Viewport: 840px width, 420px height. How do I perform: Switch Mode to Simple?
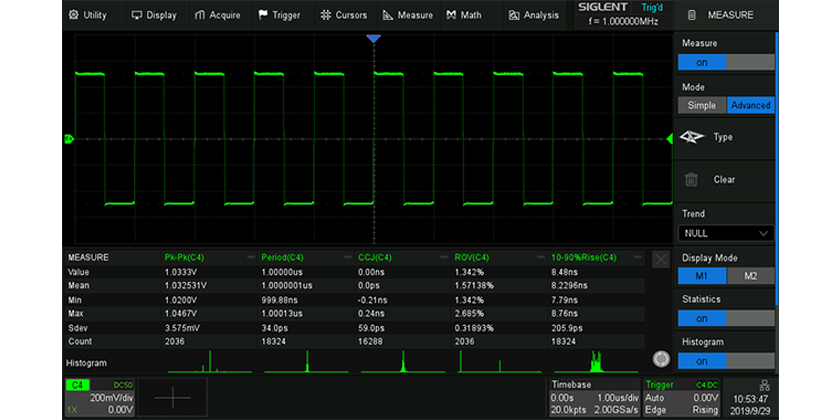pyautogui.click(x=702, y=105)
